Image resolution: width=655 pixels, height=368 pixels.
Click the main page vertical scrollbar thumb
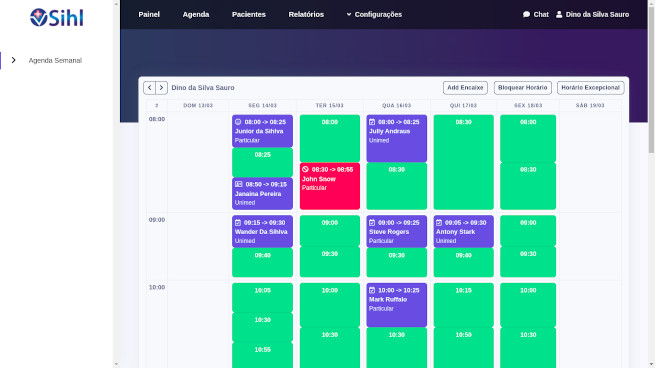651,79
